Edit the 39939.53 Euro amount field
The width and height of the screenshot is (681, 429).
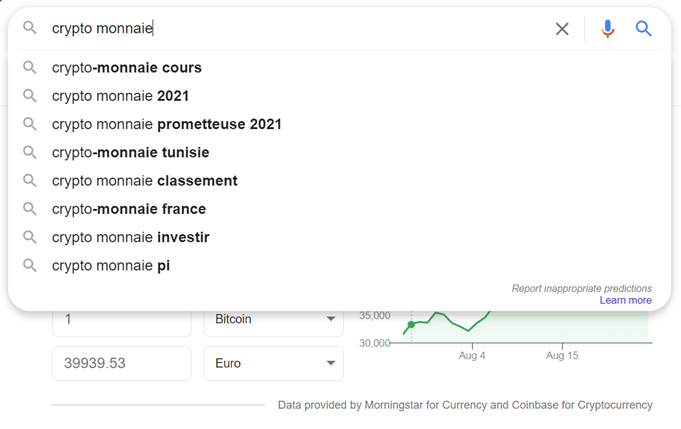tap(121, 363)
